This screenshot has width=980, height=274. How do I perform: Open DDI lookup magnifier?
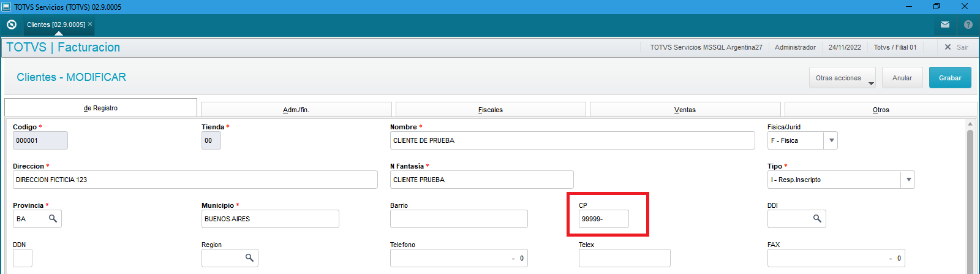[x=817, y=219]
